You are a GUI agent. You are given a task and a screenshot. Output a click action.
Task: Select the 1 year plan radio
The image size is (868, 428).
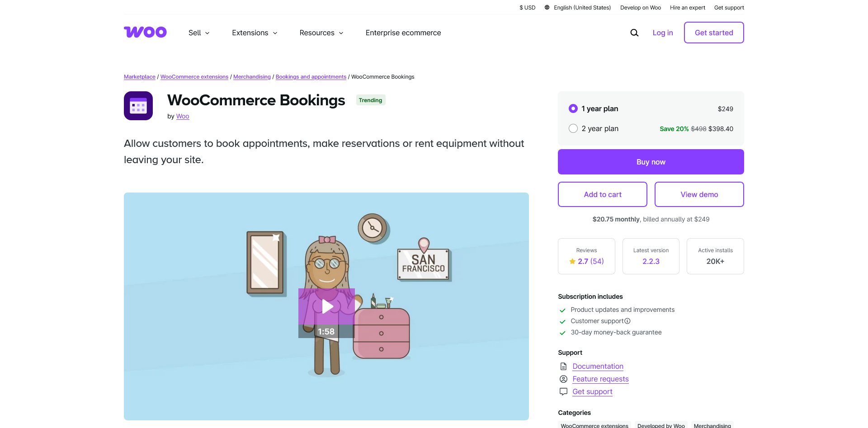[x=573, y=108]
